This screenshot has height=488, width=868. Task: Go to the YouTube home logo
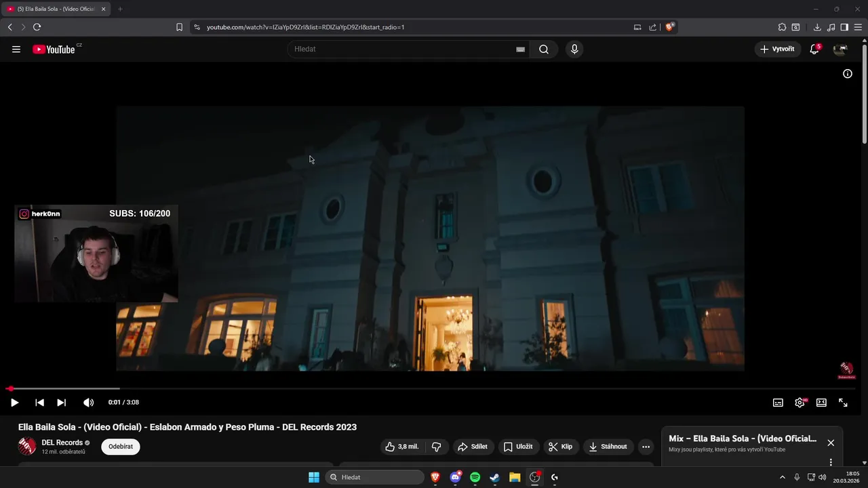54,49
